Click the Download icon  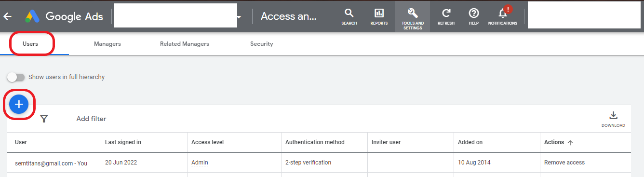[x=613, y=116]
